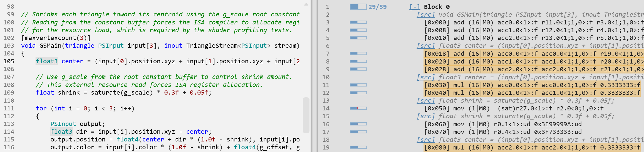This screenshot has width=644, height=152.
Task: Open [src] link for void GSMain on line 2
Action: [425, 14]
